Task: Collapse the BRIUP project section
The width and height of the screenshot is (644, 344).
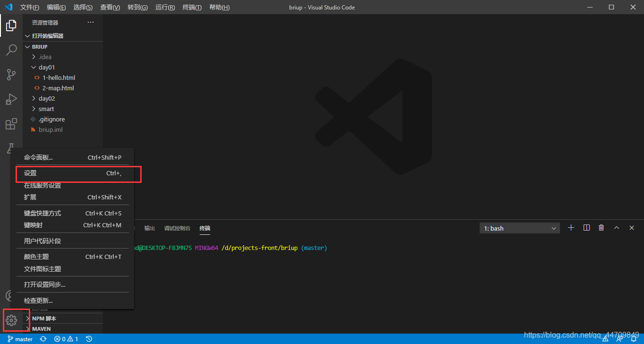Action: [x=63, y=47]
